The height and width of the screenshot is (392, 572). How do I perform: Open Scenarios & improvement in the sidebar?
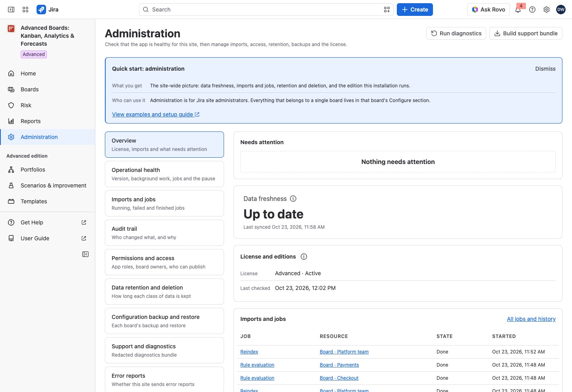[48, 185]
